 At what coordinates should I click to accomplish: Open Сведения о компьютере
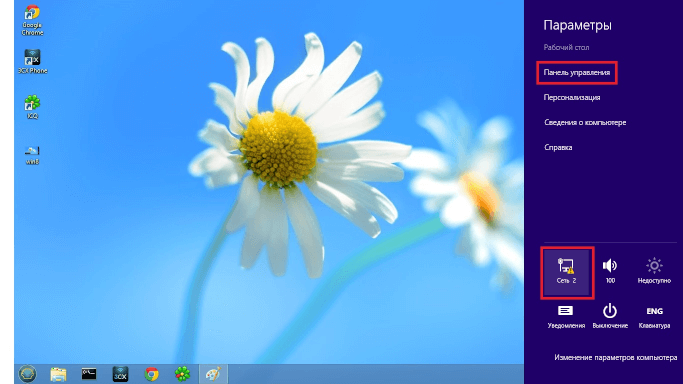pos(585,122)
